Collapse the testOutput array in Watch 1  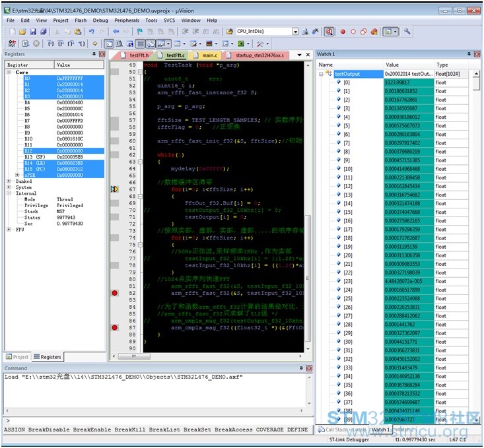coord(321,74)
